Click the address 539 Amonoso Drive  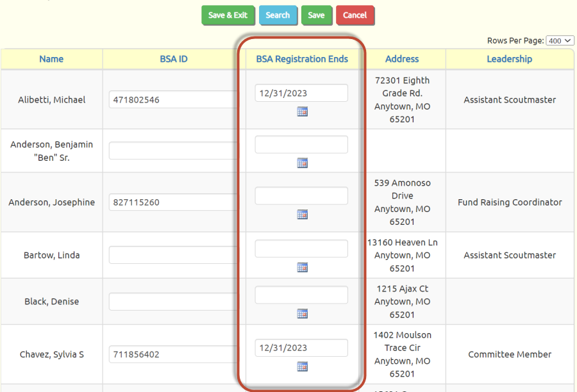pos(402,202)
